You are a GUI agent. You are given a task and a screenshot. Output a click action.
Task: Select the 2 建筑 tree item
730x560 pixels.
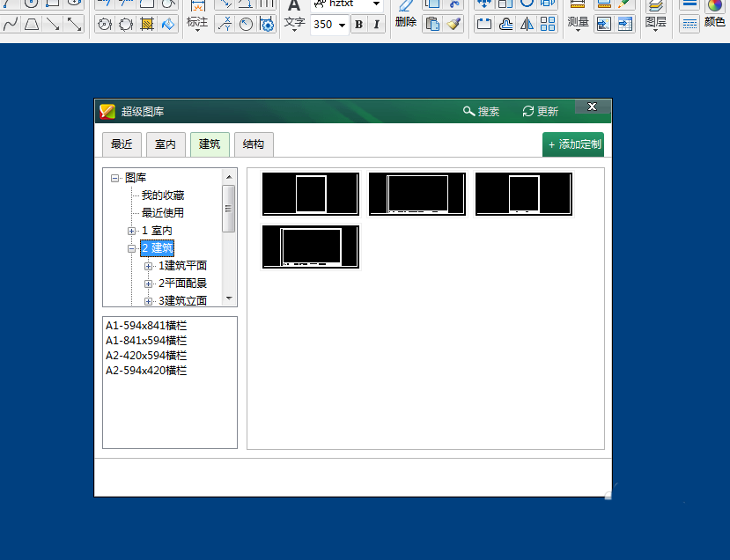coord(158,248)
